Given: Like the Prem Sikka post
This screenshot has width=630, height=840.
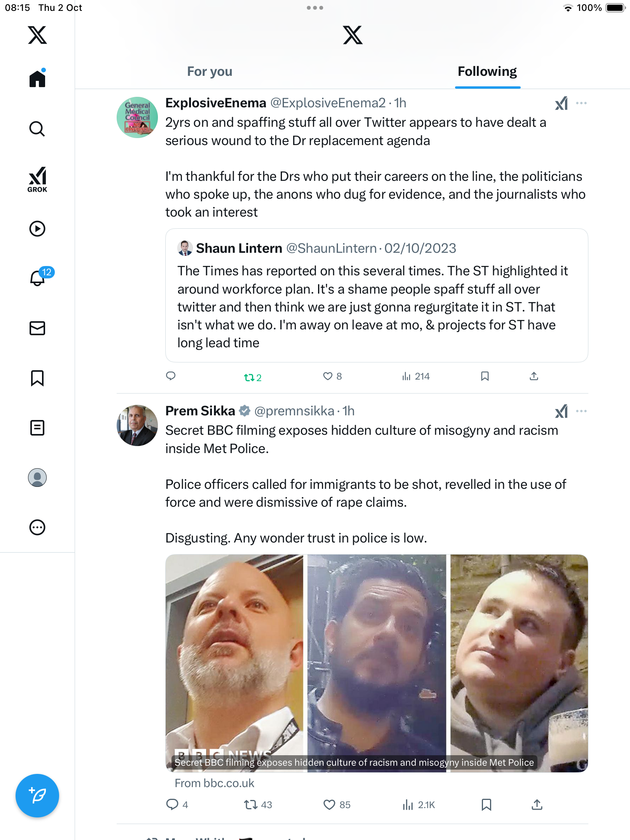Looking at the screenshot, I should (x=329, y=805).
